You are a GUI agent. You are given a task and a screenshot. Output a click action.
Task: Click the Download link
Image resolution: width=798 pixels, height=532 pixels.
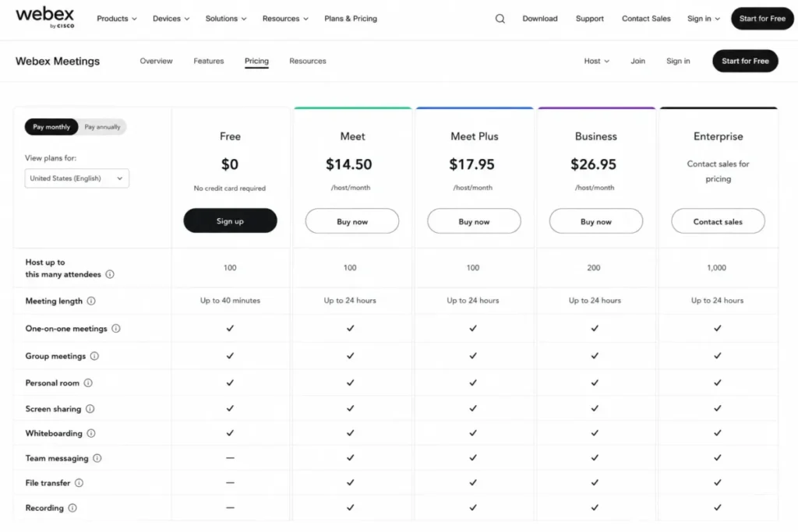point(540,19)
